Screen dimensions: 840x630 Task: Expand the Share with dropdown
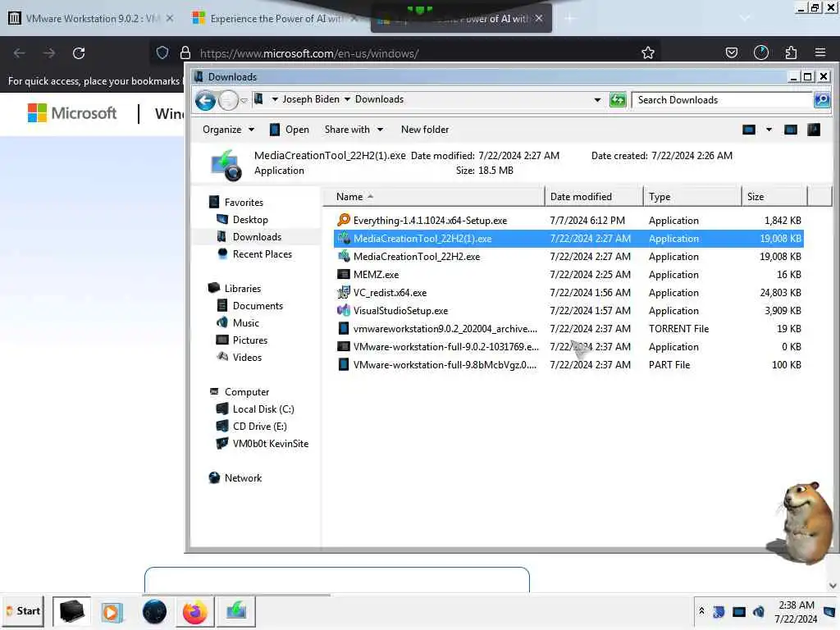click(354, 130)
